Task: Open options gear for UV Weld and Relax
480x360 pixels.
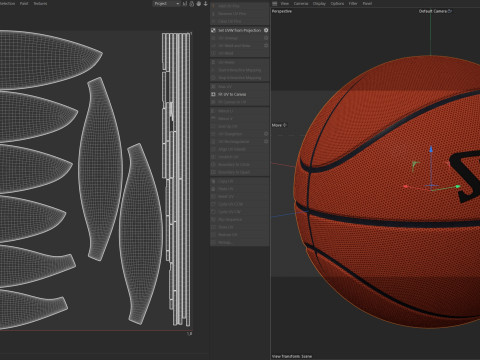Action: click(x=266, y=46)
